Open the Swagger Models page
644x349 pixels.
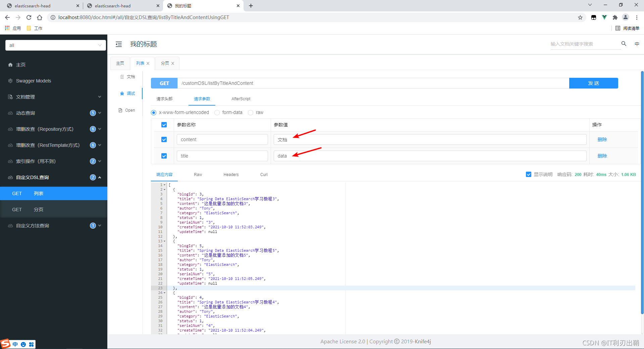pos(33,80)
